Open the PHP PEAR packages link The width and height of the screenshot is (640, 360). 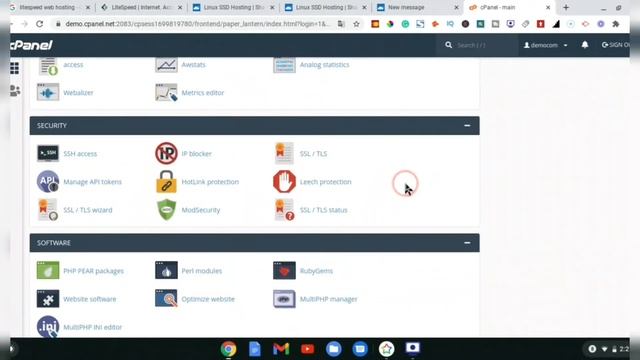93,271
